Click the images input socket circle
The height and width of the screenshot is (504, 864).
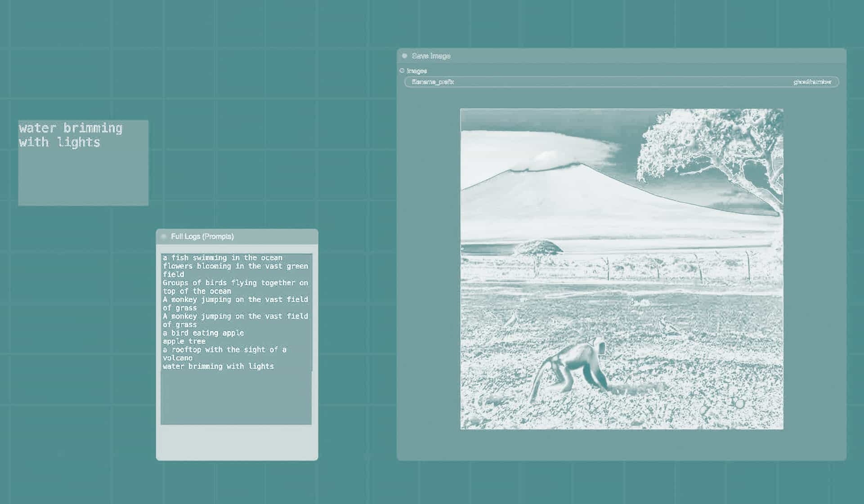pos(402,71)
